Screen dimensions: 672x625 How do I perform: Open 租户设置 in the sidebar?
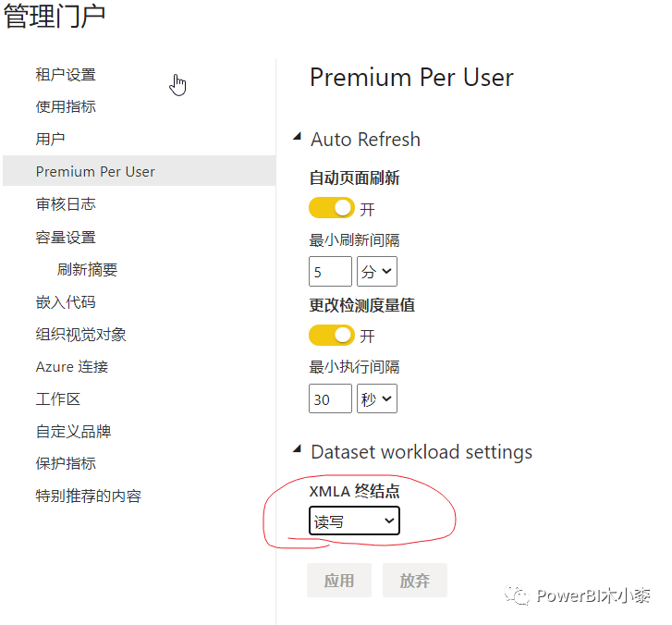[66, 75]
